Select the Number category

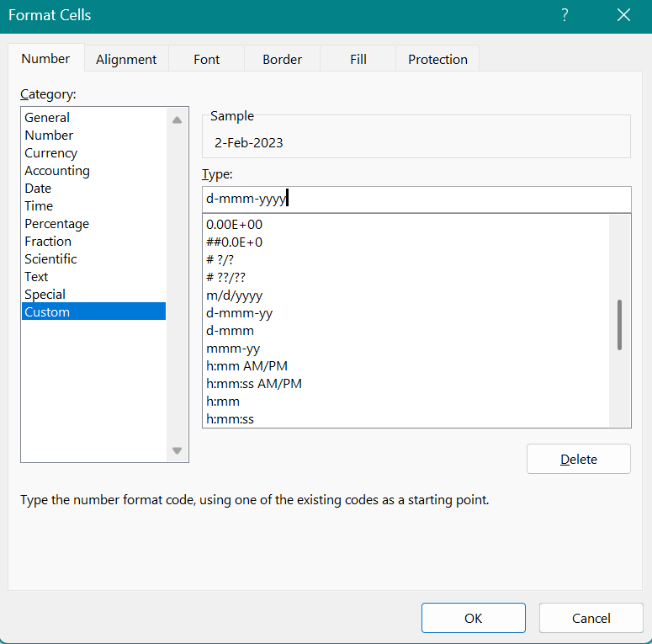coord(93,136)
